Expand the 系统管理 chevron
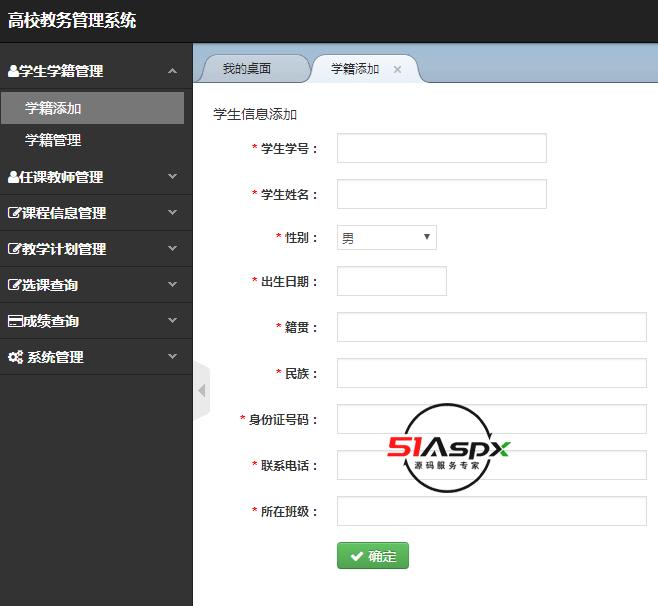Image resolution: width=658 pixels, height=606 pixels. 172,357
